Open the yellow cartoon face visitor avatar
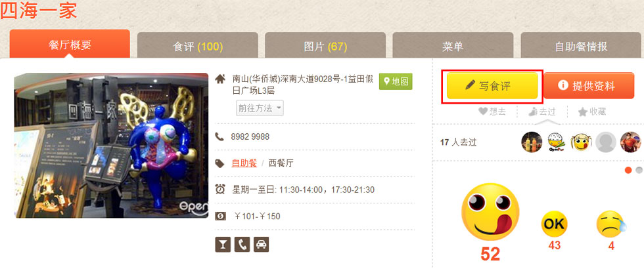Screen dimensions: 644x269 pyautogui.click(x=581, y=142)
